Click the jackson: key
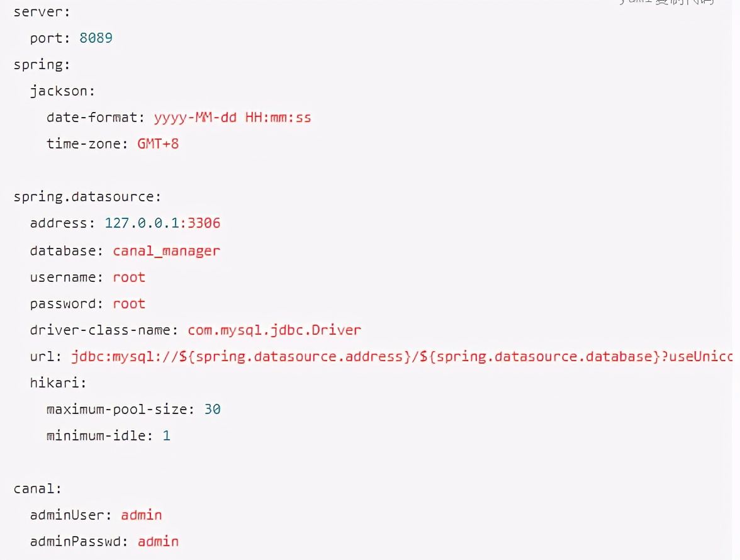 pos(62,91)
